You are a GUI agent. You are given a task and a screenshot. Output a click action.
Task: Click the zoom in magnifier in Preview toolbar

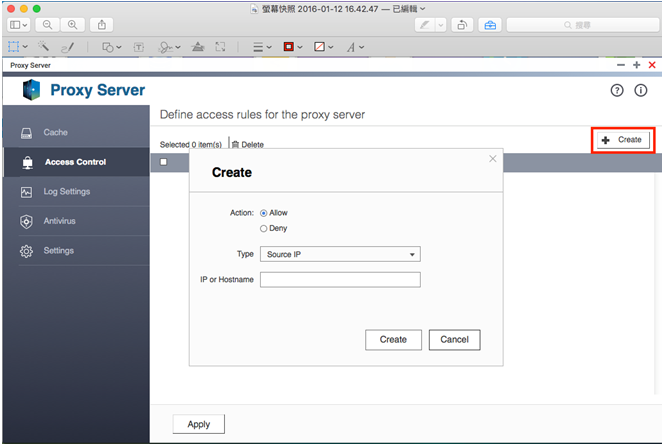point(72,24)
